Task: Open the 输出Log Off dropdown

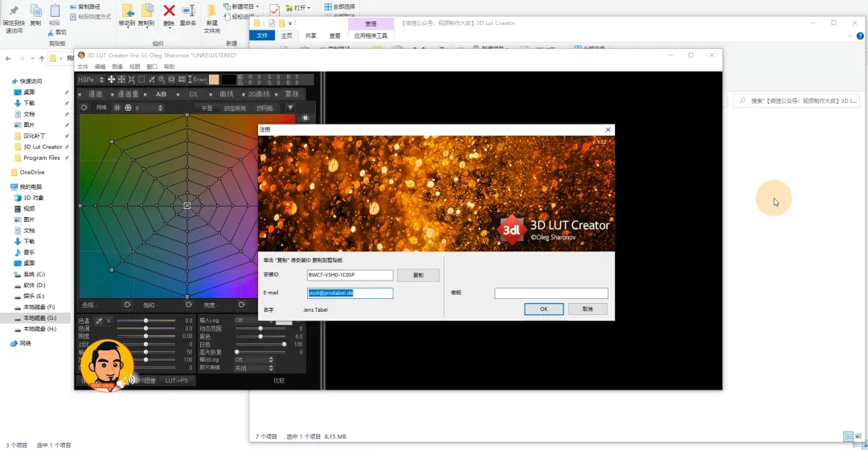Action: tap(253, 360)
